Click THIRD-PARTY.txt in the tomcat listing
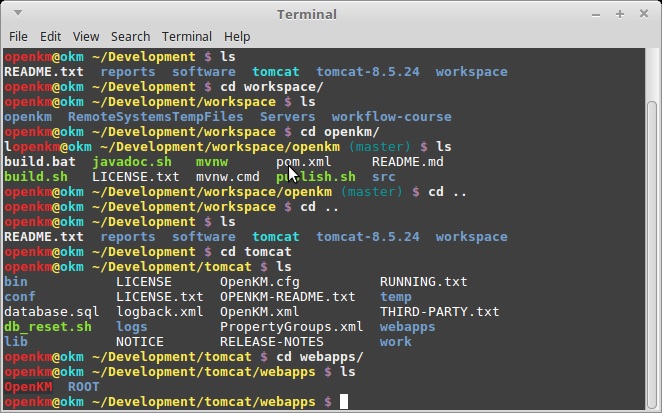 pos(439,312)
